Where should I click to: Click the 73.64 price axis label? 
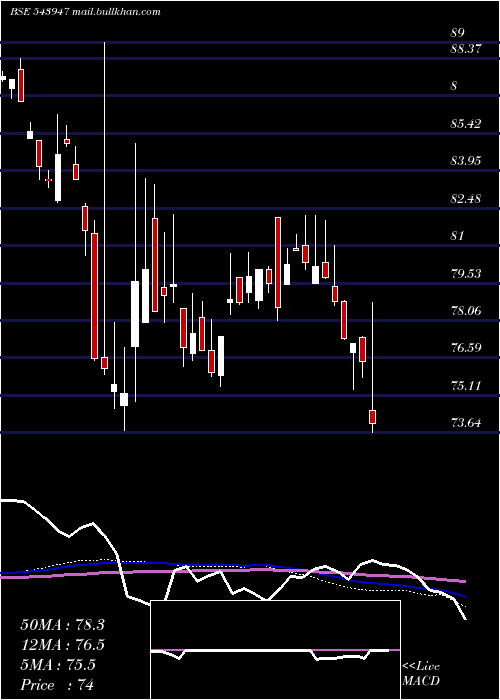(466, 423)
